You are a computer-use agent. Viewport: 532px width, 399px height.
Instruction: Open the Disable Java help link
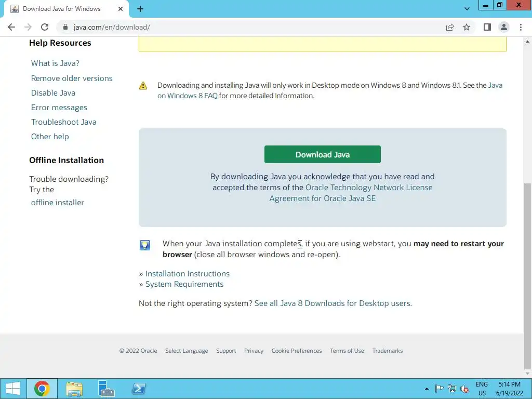tap(54, 93)
